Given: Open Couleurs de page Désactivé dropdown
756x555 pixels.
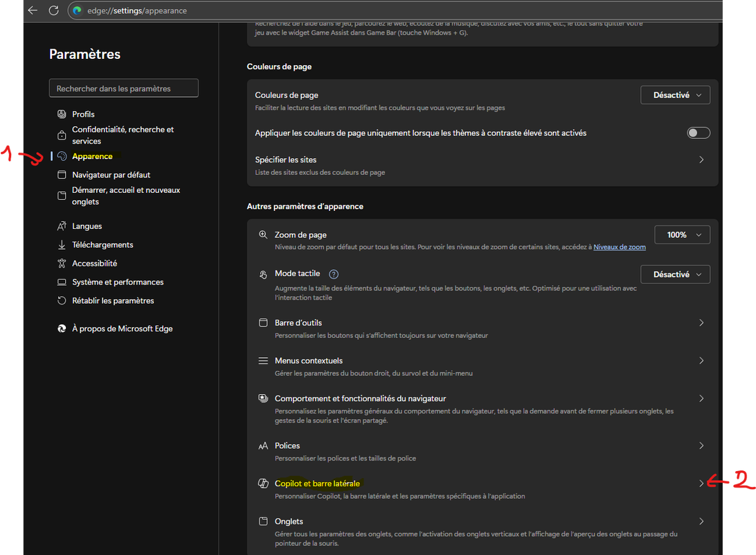Looking at the screenshot, I should pyautogui.click(x=675, y=95).
